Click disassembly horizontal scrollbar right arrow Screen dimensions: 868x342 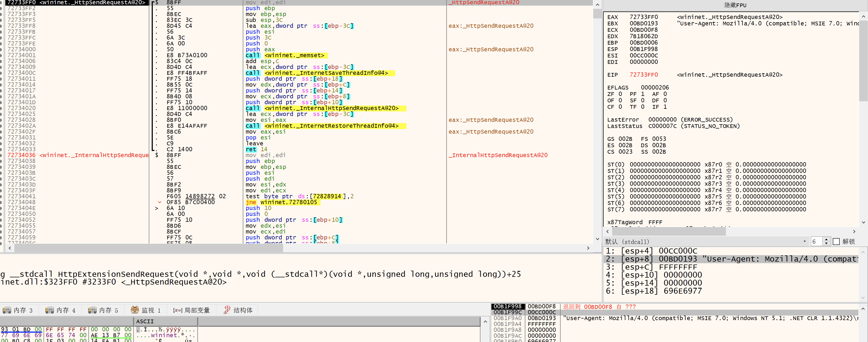point(588,248)
